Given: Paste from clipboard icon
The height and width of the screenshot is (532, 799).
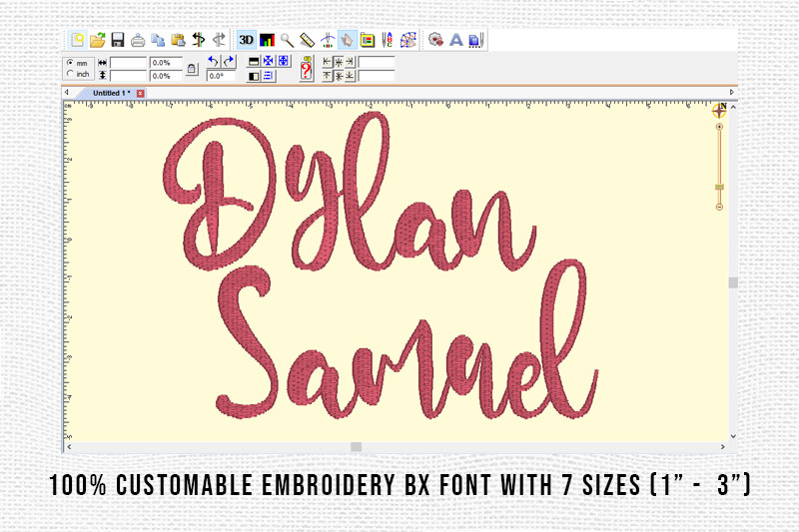Looking at the screenshot, I should coord(178,40).
